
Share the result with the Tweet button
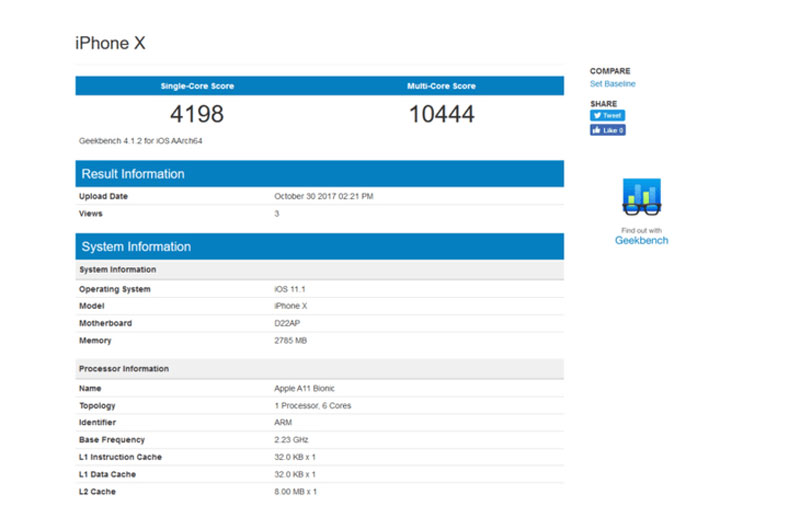pyautogui.click(x=607, y=115)
